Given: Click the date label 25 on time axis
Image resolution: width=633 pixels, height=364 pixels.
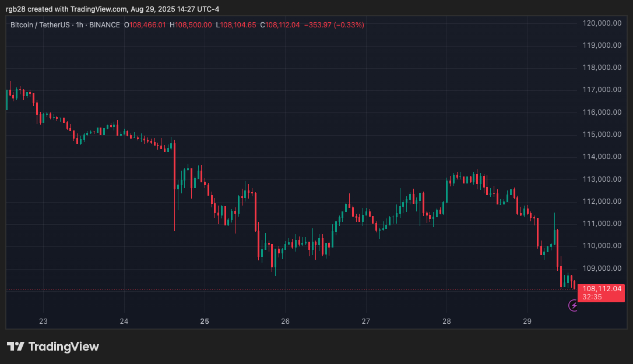Looking at the screenshot, I should pos(205,321).
